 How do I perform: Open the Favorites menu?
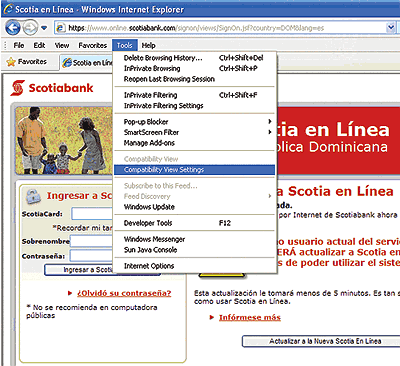coord(93,45)
